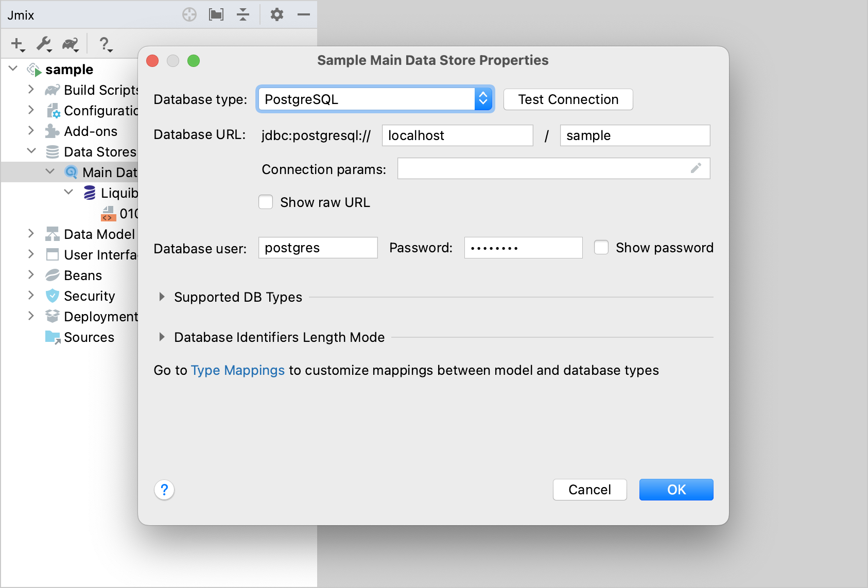The height and width of the screenshot is (588, 868).
Task: Click the Beans leaf icon
Action: (53, 275)
